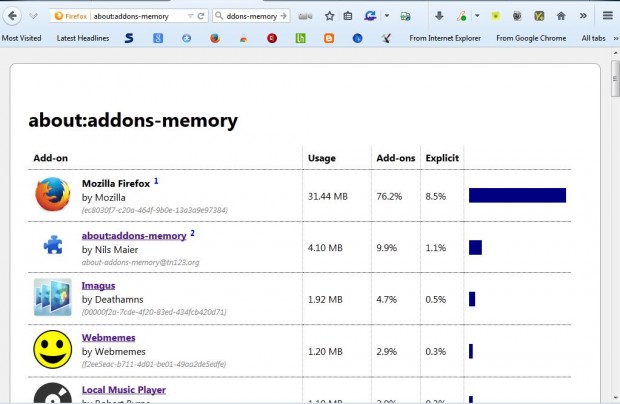Bookmark this page with the star icon
The image size is (620, 404).
pyautogui.click(x=329, y=16)
